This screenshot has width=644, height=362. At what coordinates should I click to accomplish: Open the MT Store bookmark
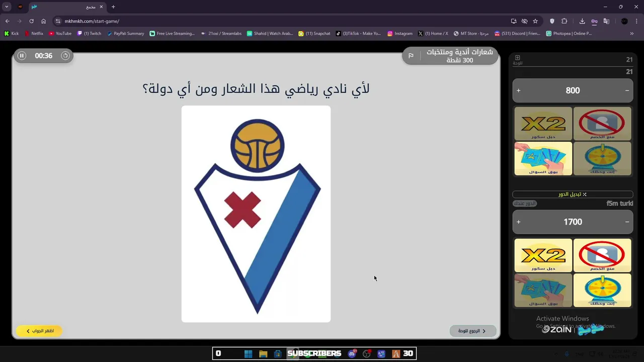pos(471,34)
